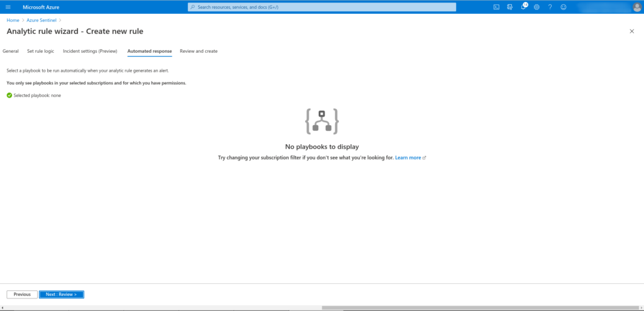Select the Automated response tab
644x311 pixels.
(x=150, y=52)
